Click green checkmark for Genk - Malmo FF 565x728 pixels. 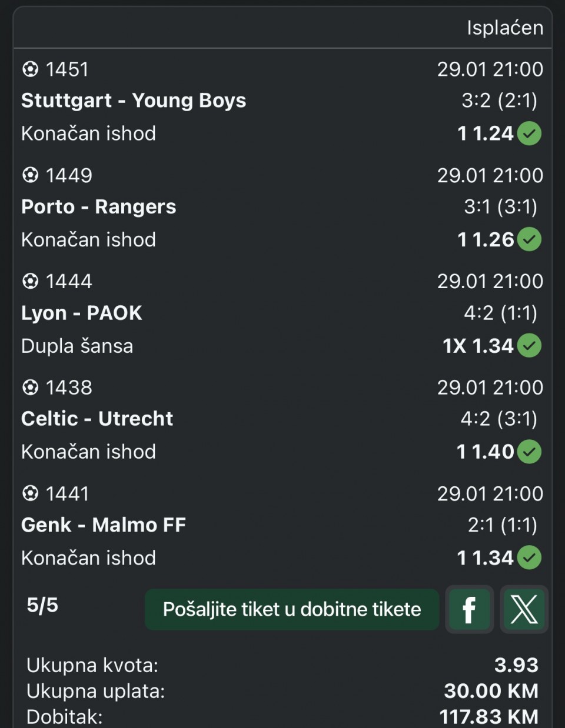point(529,557)
